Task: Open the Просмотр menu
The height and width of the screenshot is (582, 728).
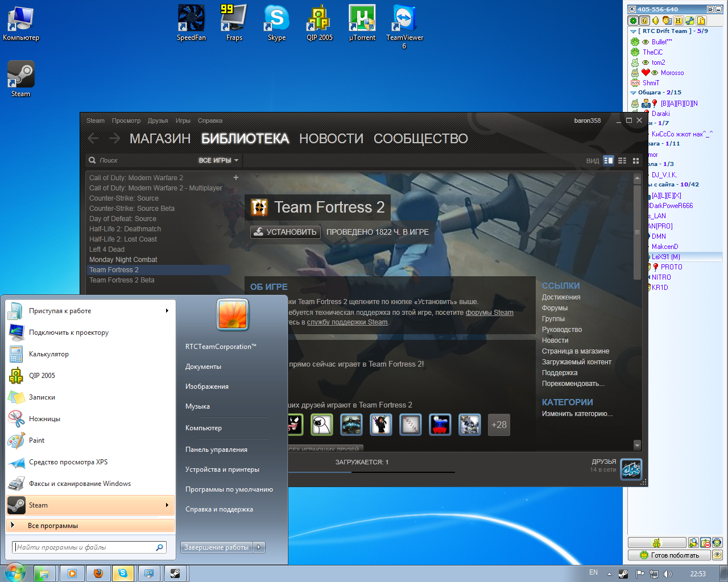Action: point(126,120)
